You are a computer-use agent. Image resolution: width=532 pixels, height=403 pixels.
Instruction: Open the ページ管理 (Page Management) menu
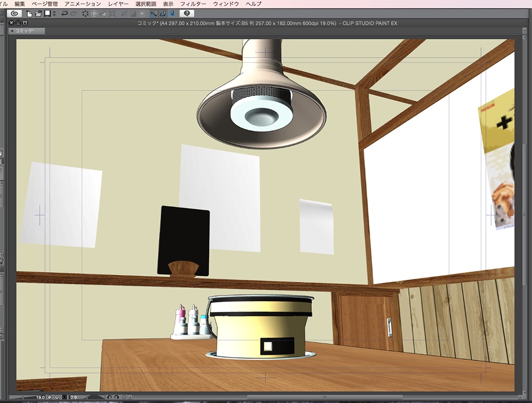(x=45, y=4)
